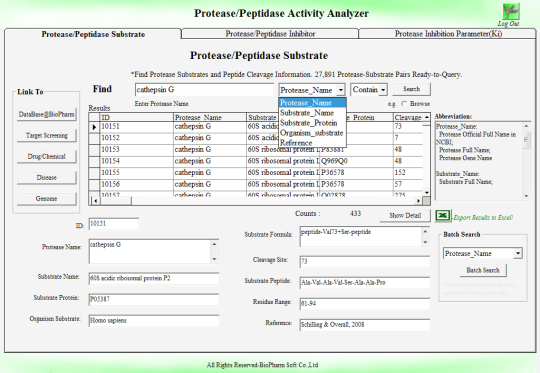Click results horizontal scrollbar left arrow
The height and width of the screenshot is (373, 540).
95,200
